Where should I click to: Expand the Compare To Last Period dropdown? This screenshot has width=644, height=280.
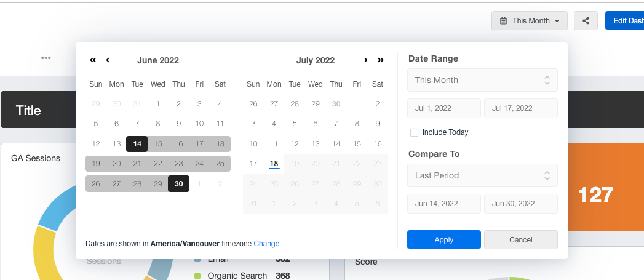482,175
